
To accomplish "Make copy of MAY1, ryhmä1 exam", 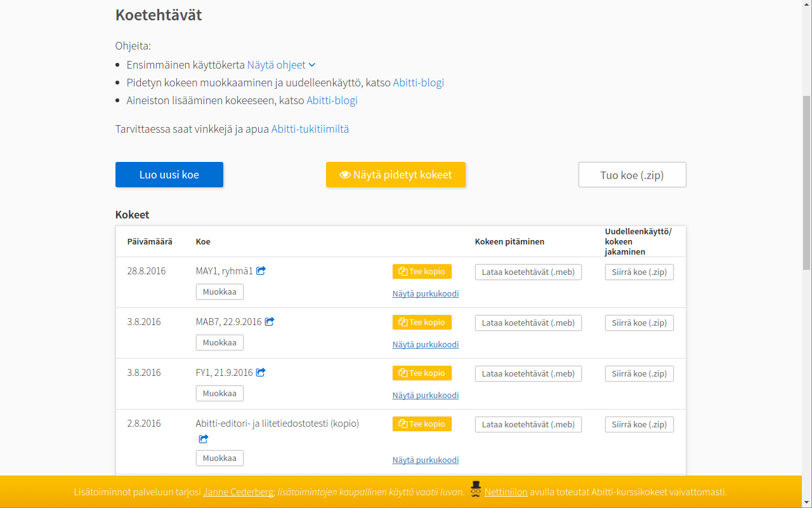I will point(422,271).
